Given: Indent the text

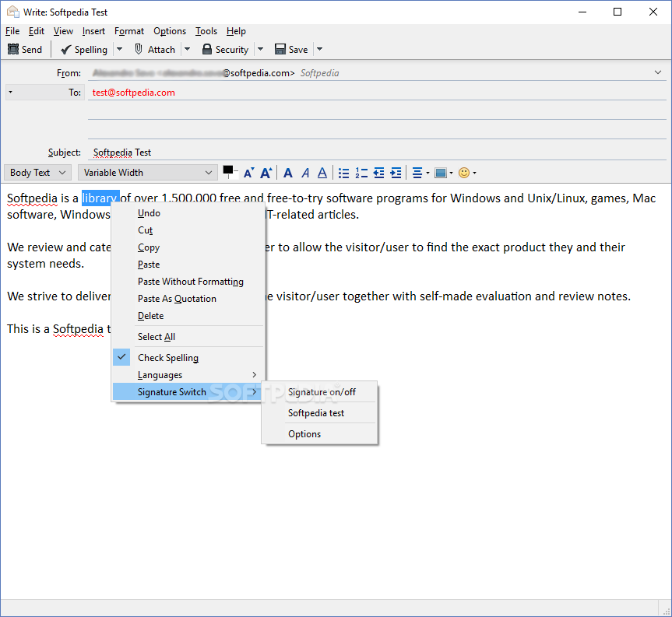Looking at the screenshot, I should click(396, 173).
